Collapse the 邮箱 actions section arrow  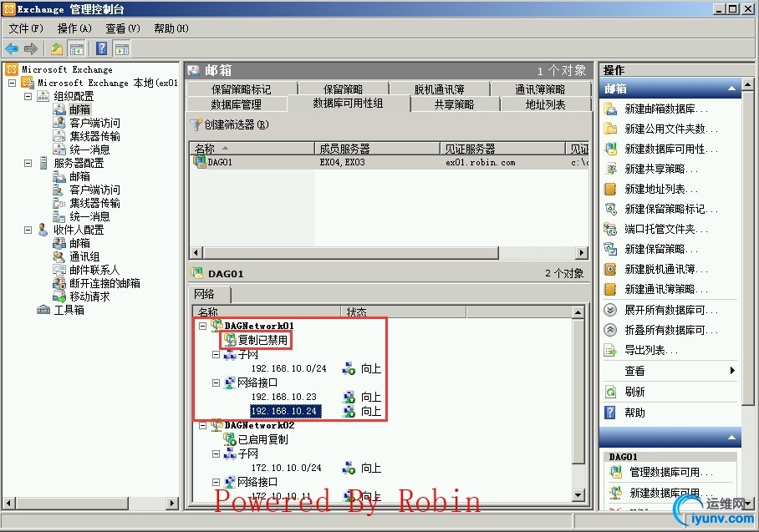point(731,89)
